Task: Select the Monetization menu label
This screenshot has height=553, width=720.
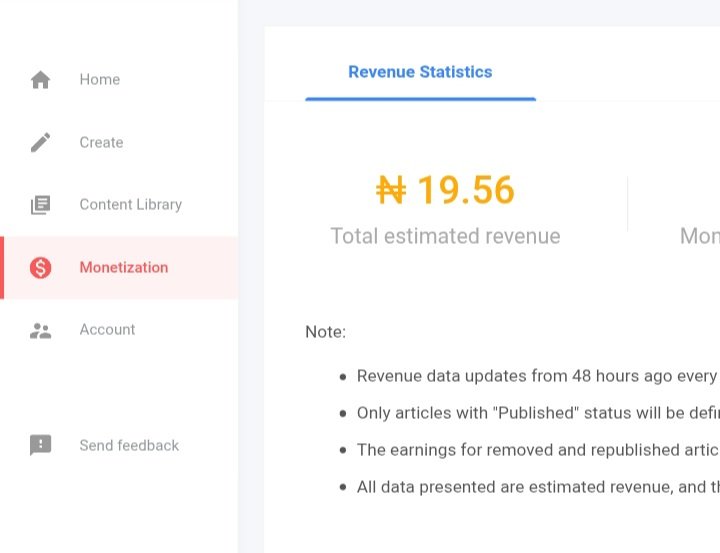Action: click(x=124, y=267)
